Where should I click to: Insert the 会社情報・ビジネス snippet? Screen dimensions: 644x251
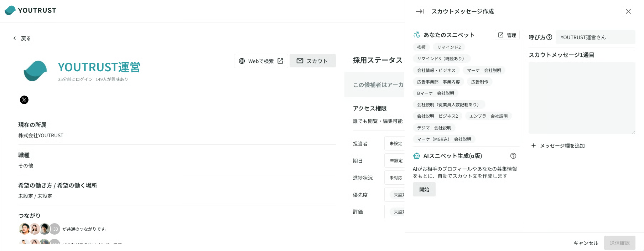point(436,70)
